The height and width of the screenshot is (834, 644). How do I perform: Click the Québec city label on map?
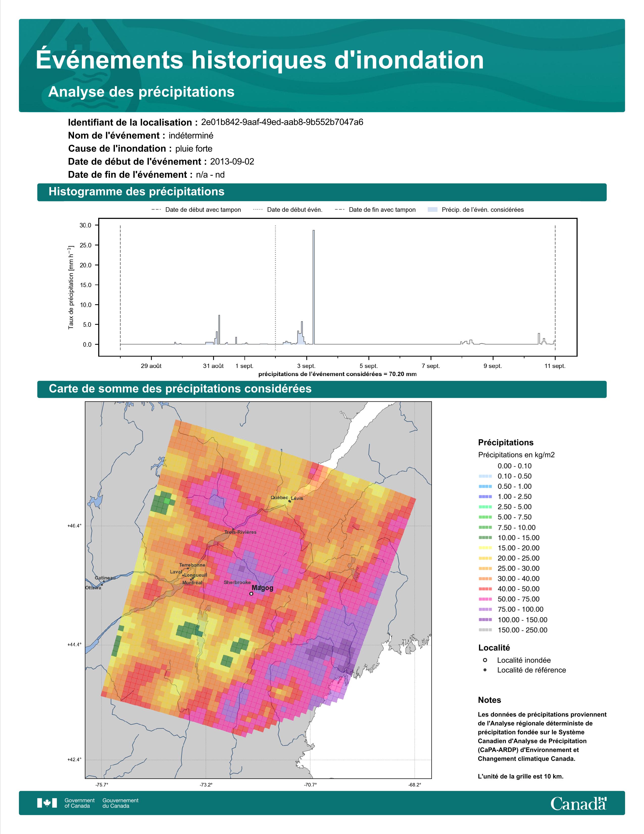(x=279, y=498)
